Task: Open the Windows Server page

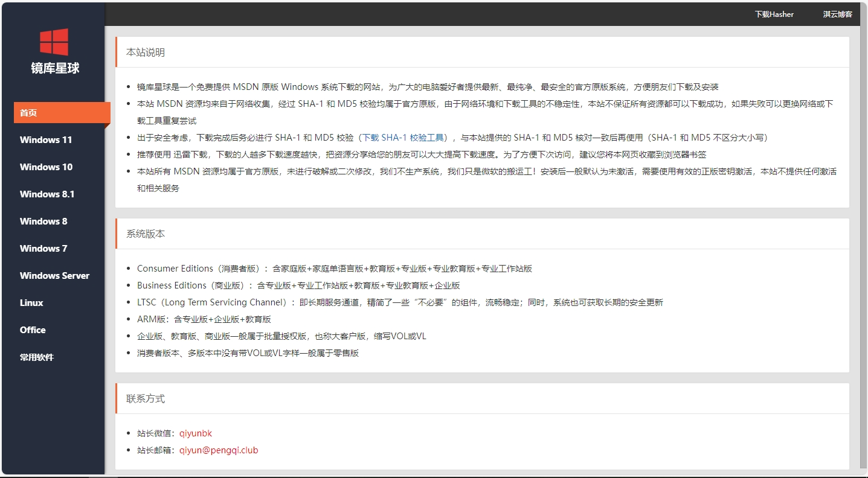Action: click(x=54, y=275)
